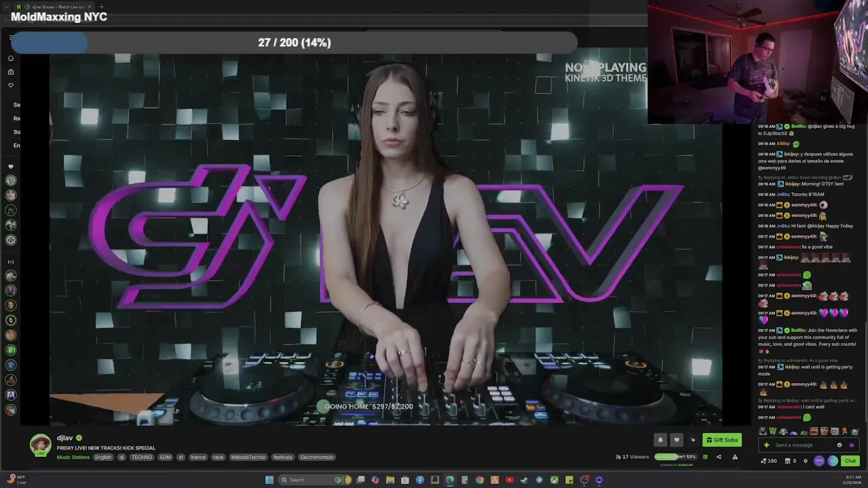
Task: Click the hamburger menu icon at top left
Action: (11, 38)
